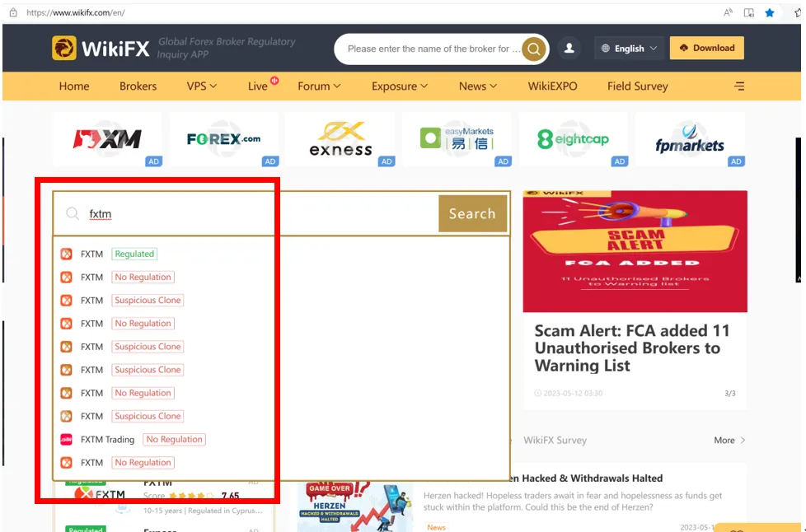This screenshot has height=532, width=806.
Task: Click the Eightcap broker ad tile
Action: [574, 139]
